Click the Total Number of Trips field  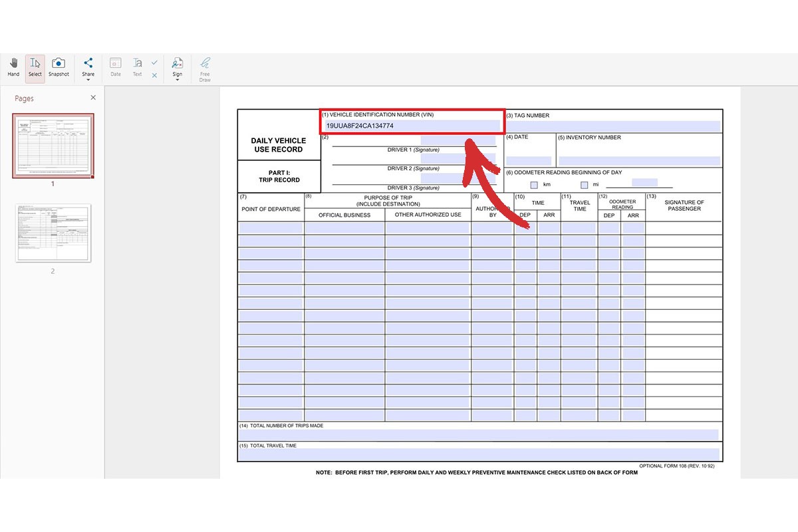pyautogui.click(x=479, y=435)
